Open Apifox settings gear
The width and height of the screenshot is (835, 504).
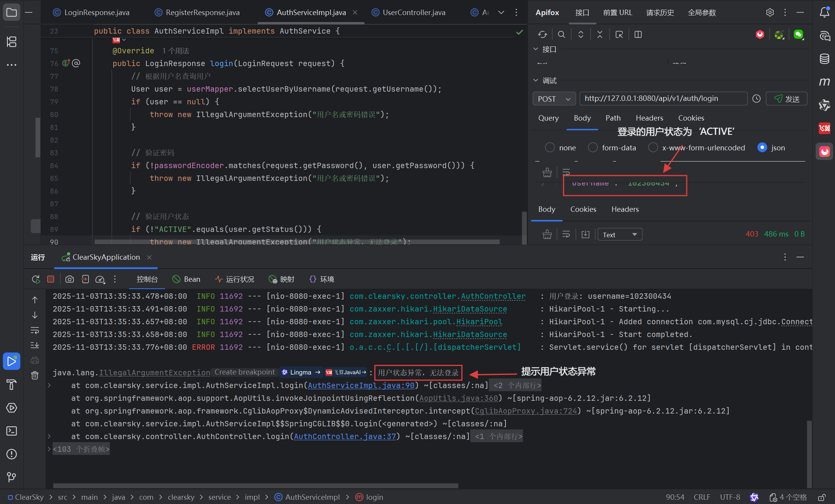[x=770, y=12]
